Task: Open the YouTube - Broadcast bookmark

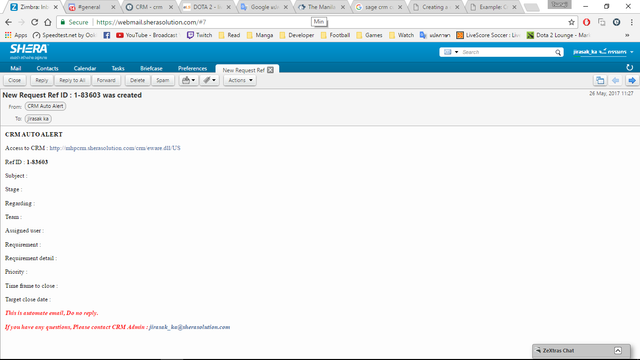Action: [x=147, y=35]
